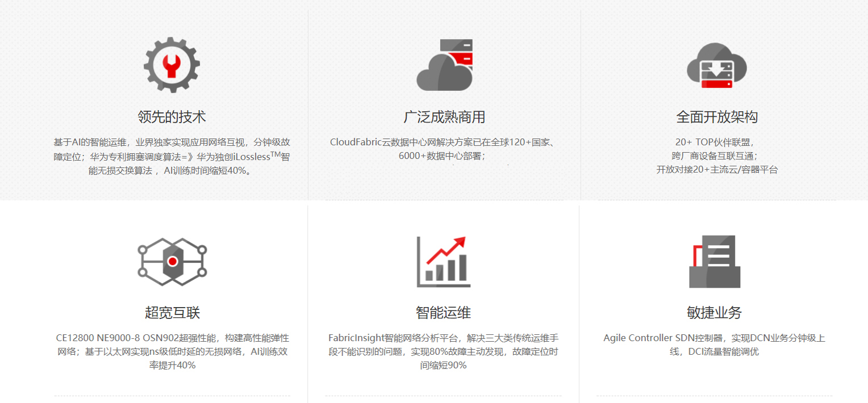Image resolution: width=868 pixels, height=403 pixels.
Task: Select the 跨厂商设备互联互通 text line
Action: pyautogui.click(x=716, y=156)
